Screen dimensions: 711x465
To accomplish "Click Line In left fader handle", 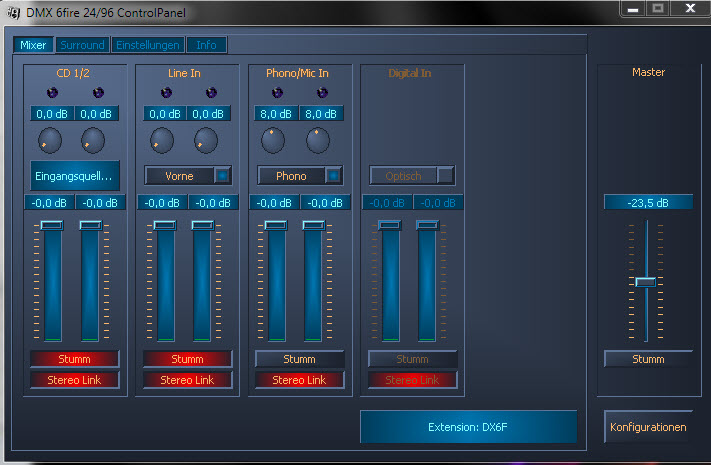I will click(165, 225).
